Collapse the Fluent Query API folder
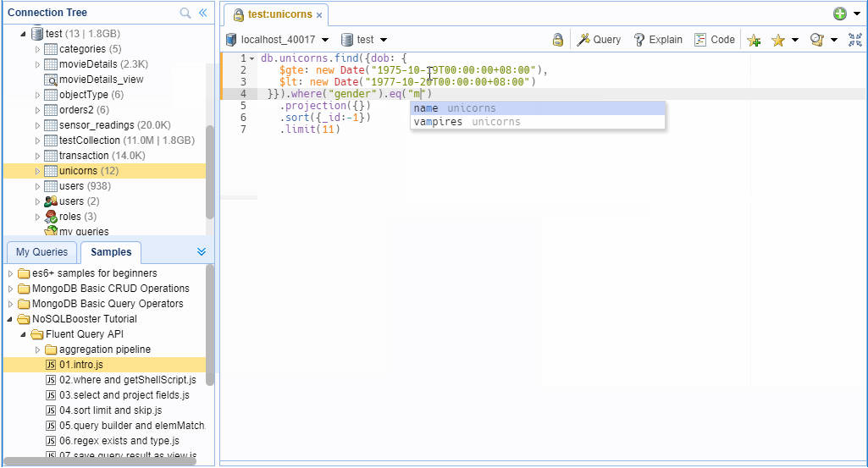 [23, 334]
